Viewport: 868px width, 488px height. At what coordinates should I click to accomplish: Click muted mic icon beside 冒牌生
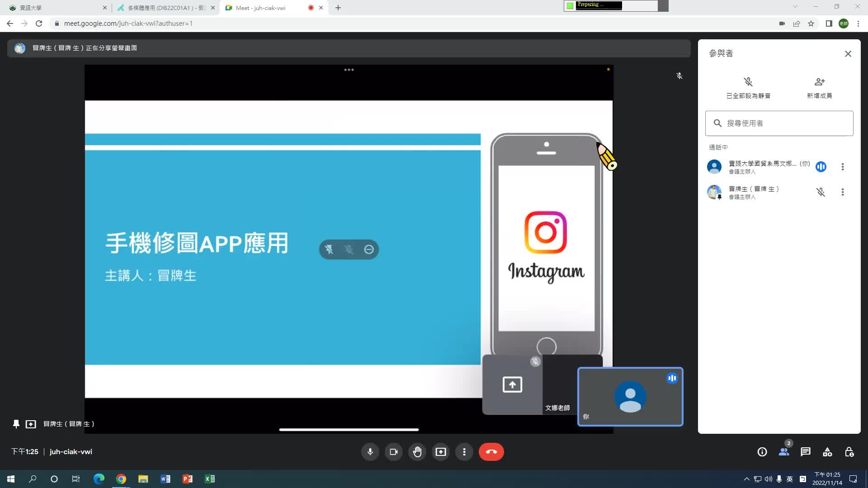pos(821,192)
